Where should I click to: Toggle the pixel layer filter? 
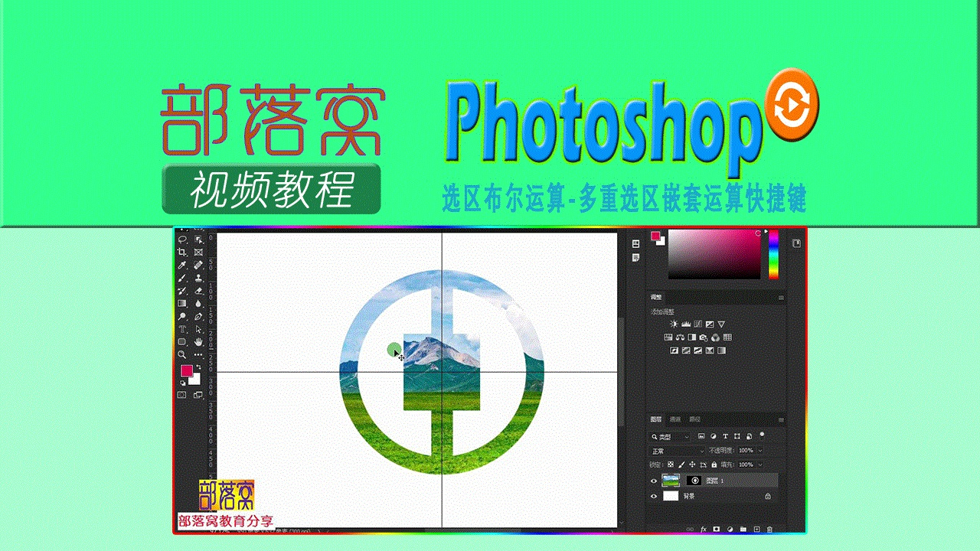pyautogui.click(x=701, y=436)
